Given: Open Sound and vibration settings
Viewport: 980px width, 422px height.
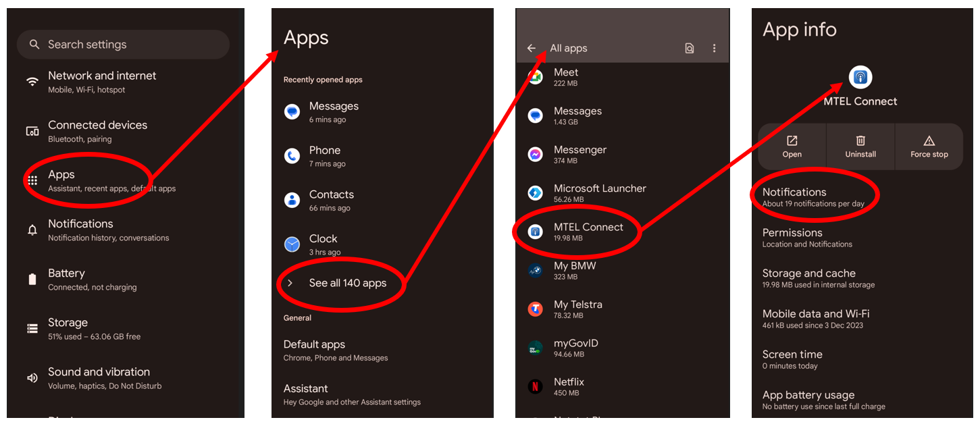Looking at the screenshot, I should 126,378.
